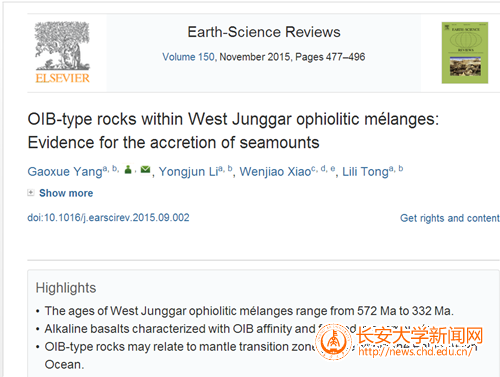Click affiliation superscript a after Gaoxue Yang
This screenshot has height=377, width=500.
105,169
